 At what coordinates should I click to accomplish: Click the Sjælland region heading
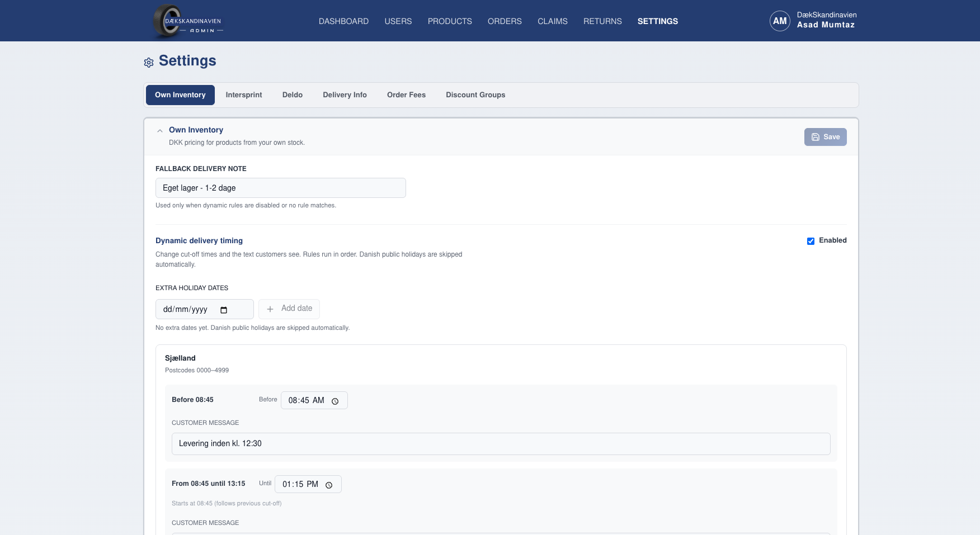pos(180,358)
